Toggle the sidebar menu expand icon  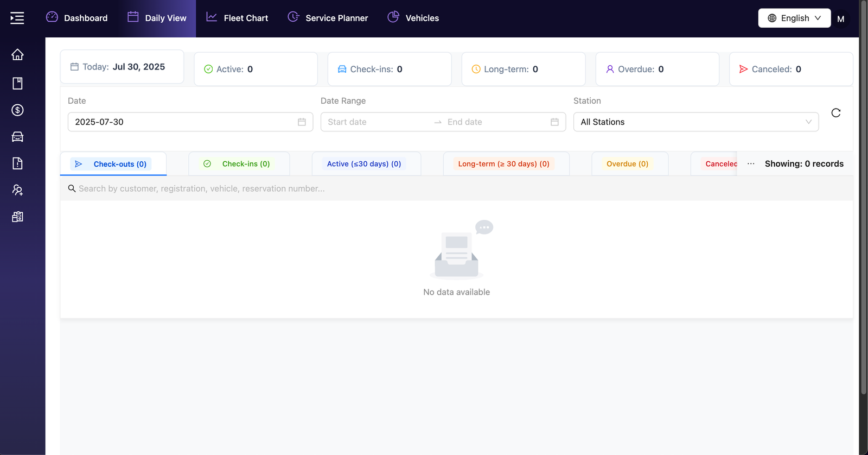point(17,18)
